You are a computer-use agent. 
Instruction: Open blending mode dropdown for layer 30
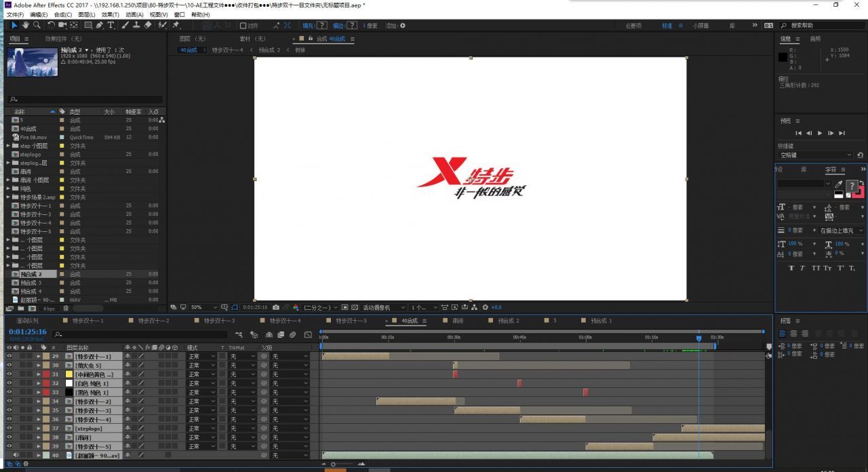pos(200,365)
